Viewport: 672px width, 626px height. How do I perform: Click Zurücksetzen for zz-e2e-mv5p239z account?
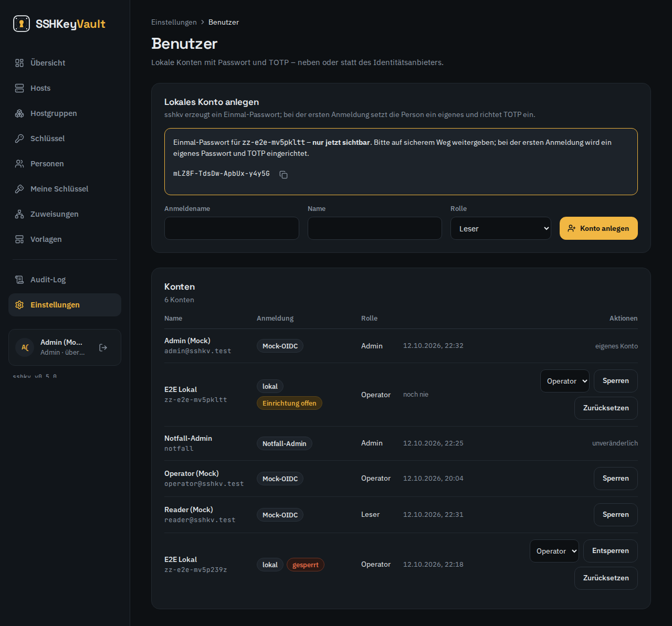606,578
